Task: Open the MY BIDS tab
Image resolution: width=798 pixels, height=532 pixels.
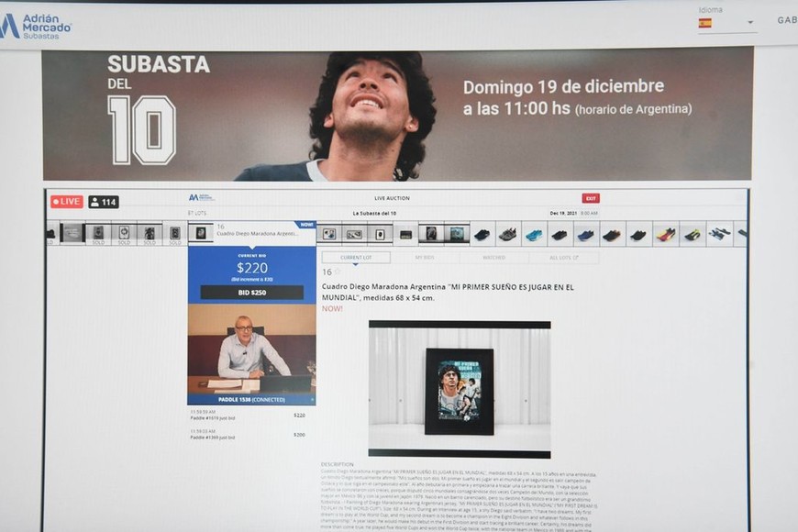Action: click(x=425, y=258)
